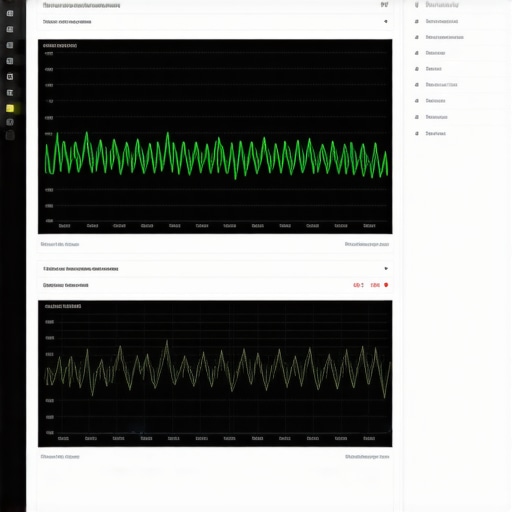
Task: Select the sidebar icon directly above the yellow one
Action: point(10,93)
